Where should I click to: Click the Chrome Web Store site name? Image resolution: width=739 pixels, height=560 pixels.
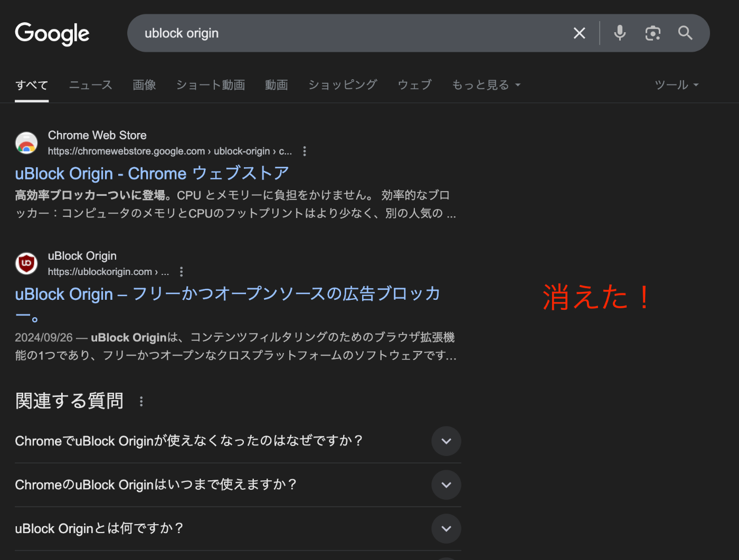[97, 135]
